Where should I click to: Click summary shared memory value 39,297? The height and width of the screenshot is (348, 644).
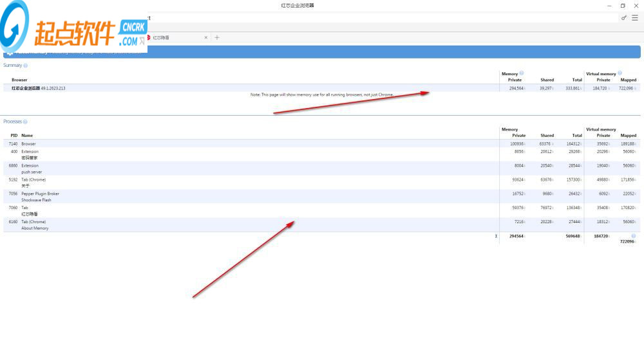tap(546, 88)
